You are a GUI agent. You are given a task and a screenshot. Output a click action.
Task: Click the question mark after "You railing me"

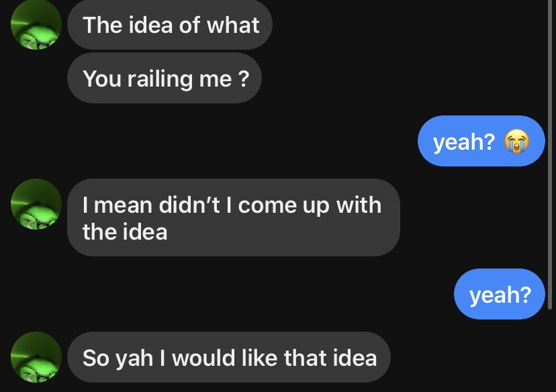click(x=244, y=79)
